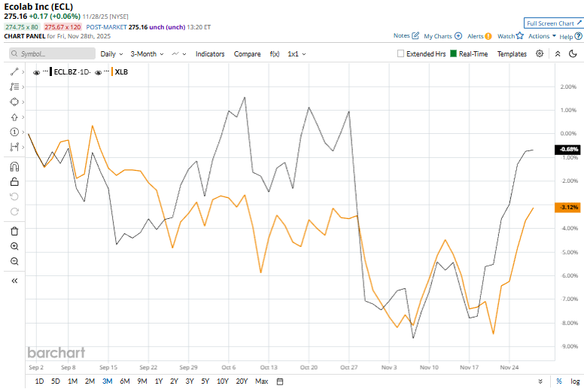Select the 6M time range
This screenshot has width=584, height=392.
coord(125,381)
